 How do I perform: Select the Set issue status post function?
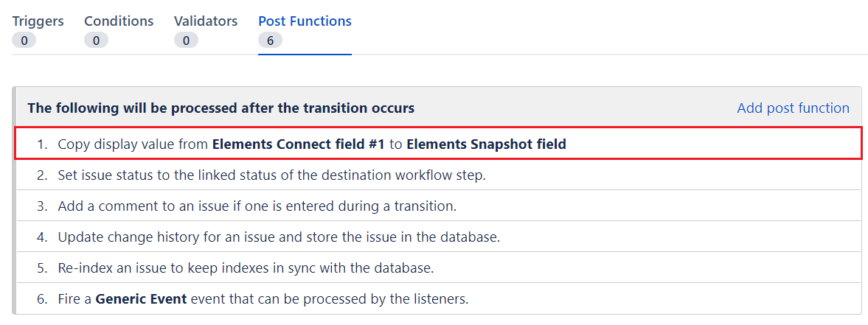pos(271,175)
